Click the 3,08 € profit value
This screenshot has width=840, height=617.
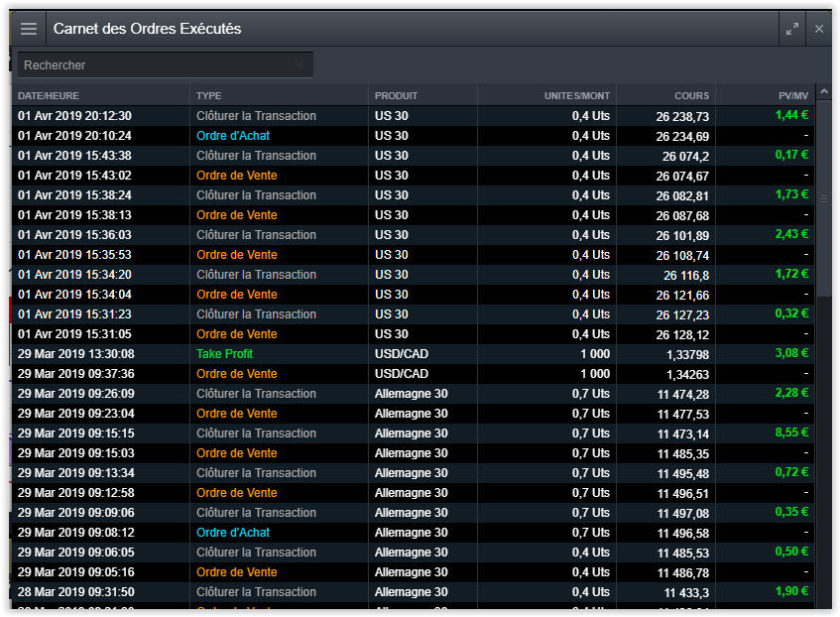point(791,353)
